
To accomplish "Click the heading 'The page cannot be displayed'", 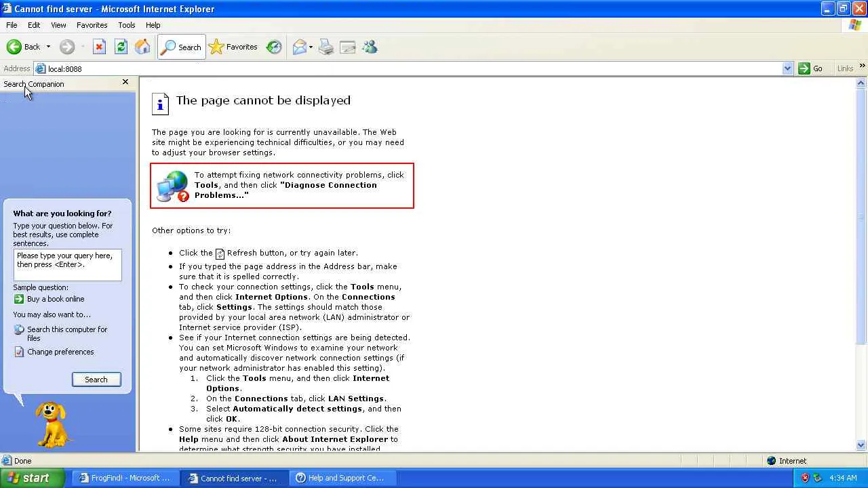I will [x=263, y=100].
